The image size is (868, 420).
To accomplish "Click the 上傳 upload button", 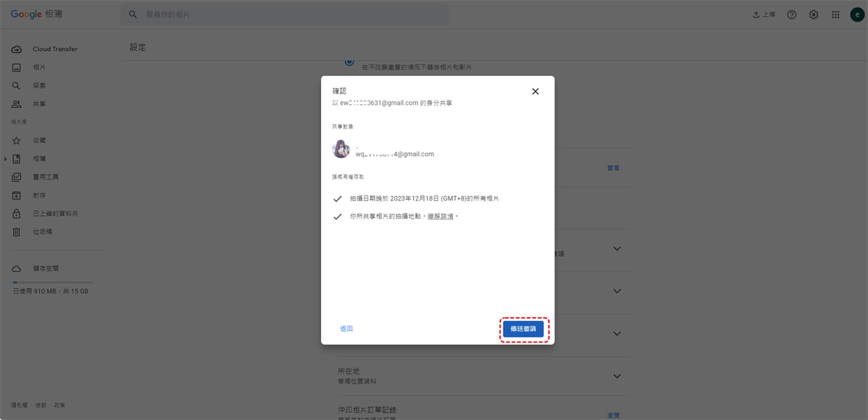I will tap(764, 14).
